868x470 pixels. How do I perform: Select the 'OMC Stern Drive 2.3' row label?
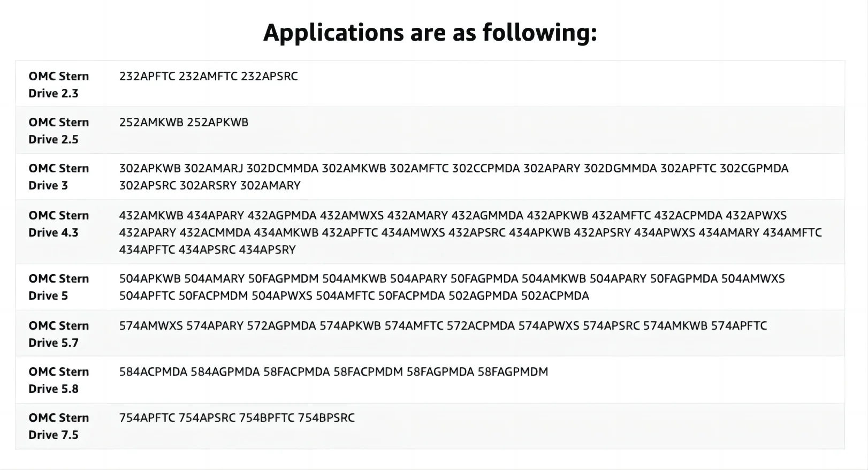[x=59, y=85]
